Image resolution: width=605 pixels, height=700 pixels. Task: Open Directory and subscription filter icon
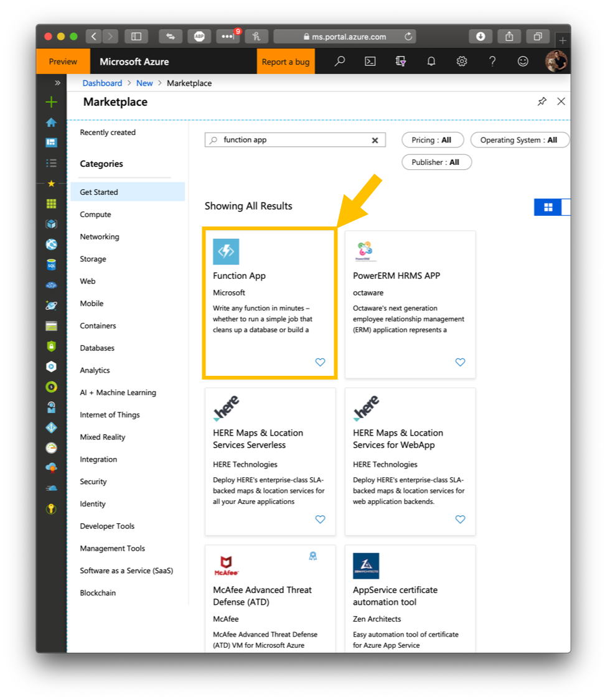pos(400,61)
